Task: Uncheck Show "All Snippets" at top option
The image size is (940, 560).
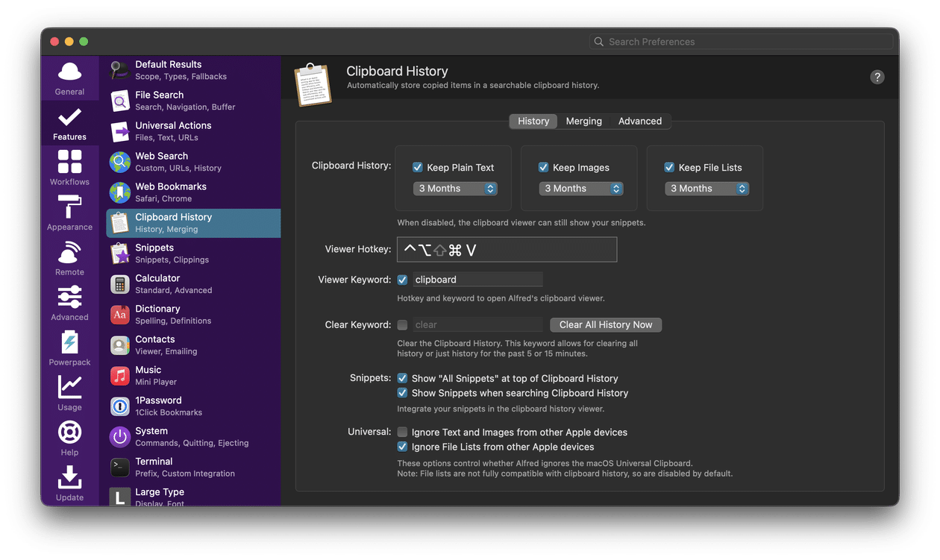Action: [402, 378]
